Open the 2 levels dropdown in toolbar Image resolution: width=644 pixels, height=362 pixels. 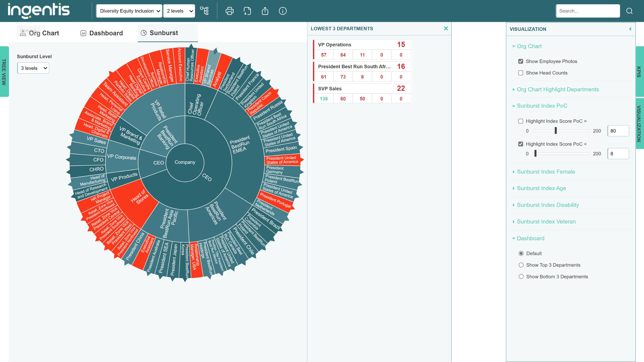[x=179, y=11]
